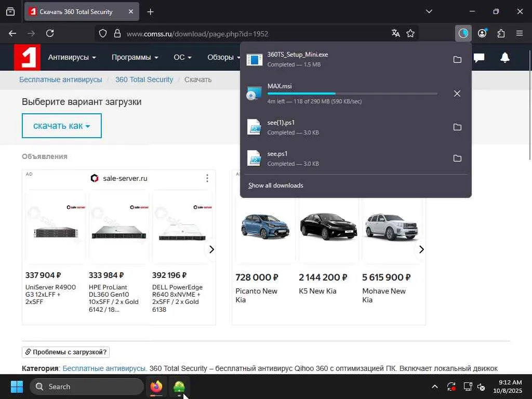
Task: Toggle the Firefox downloads panel button
Action: click(x=463, y=33)
